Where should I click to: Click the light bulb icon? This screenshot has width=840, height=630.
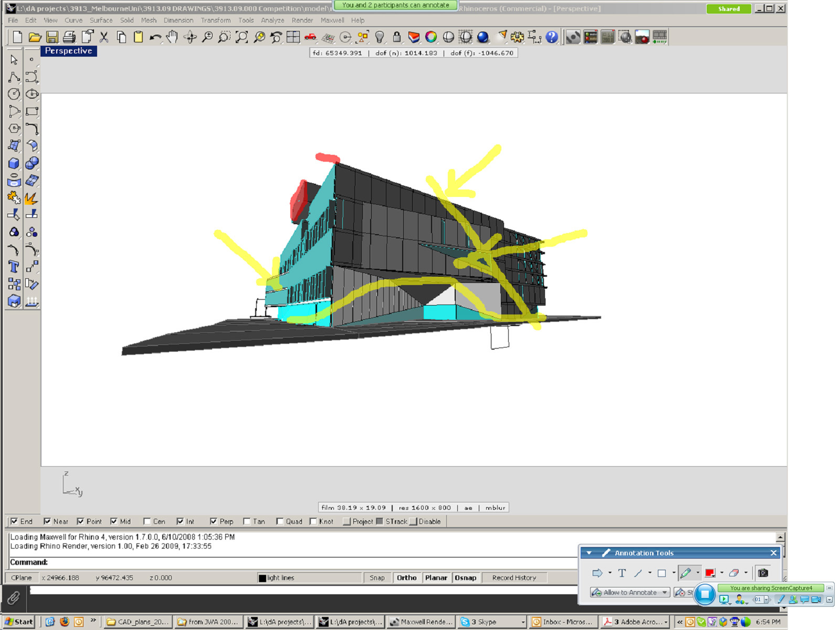click(380, 37)
